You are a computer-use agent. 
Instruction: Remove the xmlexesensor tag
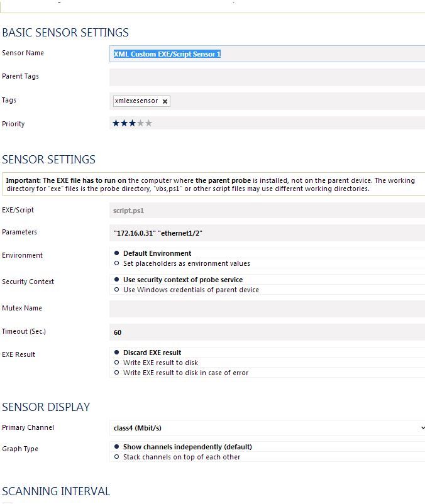tap(165, 101)
